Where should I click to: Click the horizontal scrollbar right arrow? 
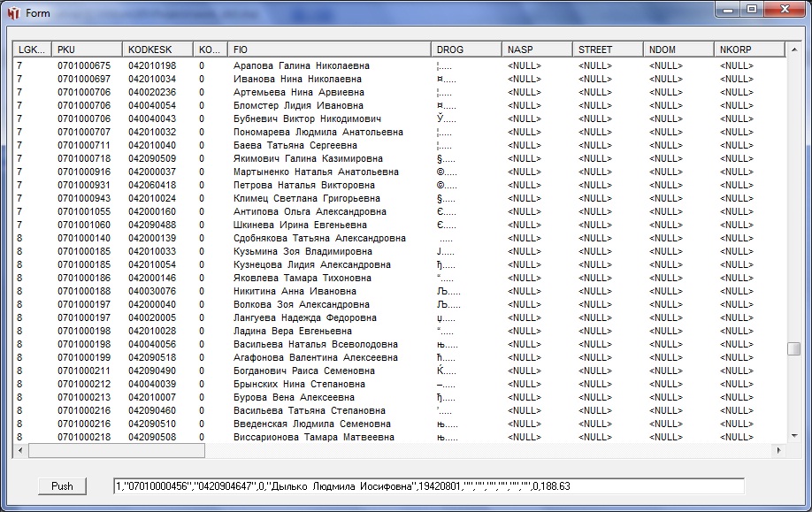click(x=778, y=451)
